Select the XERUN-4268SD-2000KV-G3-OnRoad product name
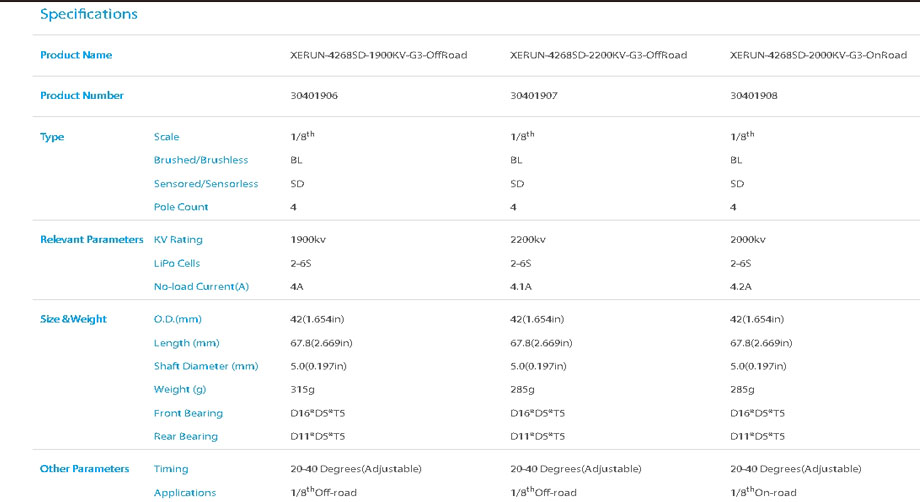 818,55
